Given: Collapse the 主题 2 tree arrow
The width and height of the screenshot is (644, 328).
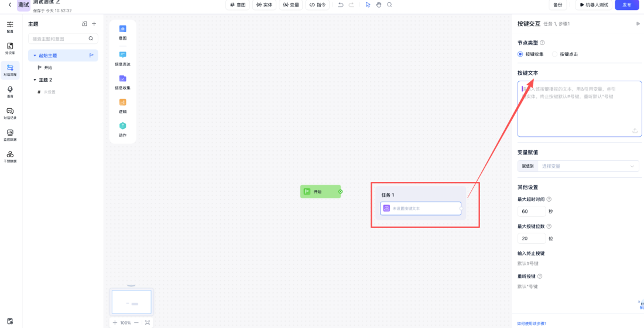Looking at the screenshot, I should tap(35, 80).
